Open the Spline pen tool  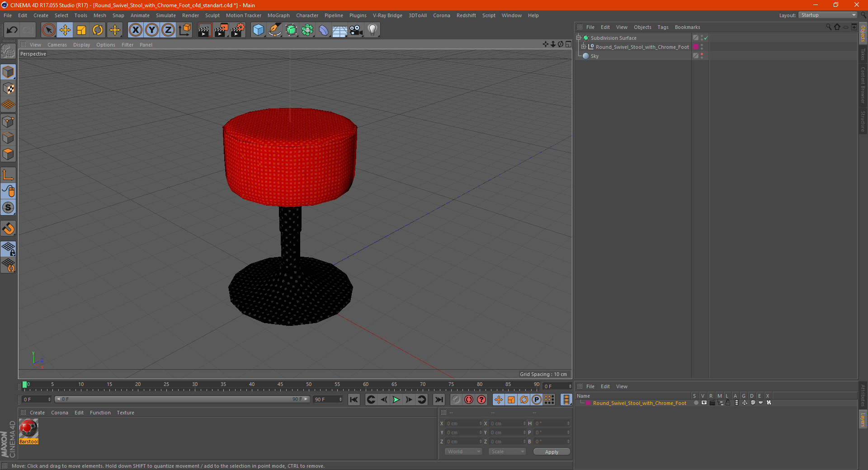point(275,30)
